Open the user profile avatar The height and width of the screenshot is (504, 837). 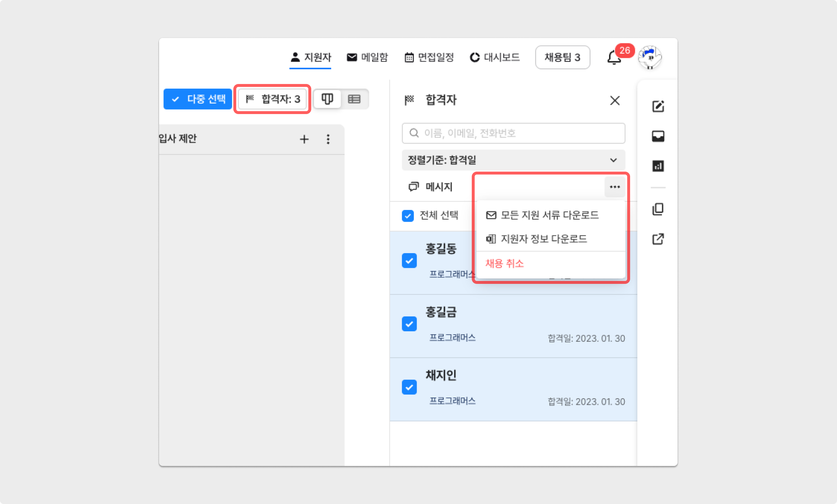click(x=650, y=57)
